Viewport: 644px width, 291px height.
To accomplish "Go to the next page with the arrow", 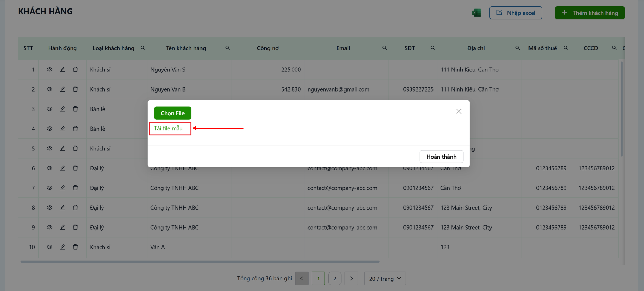I will 351,278.
